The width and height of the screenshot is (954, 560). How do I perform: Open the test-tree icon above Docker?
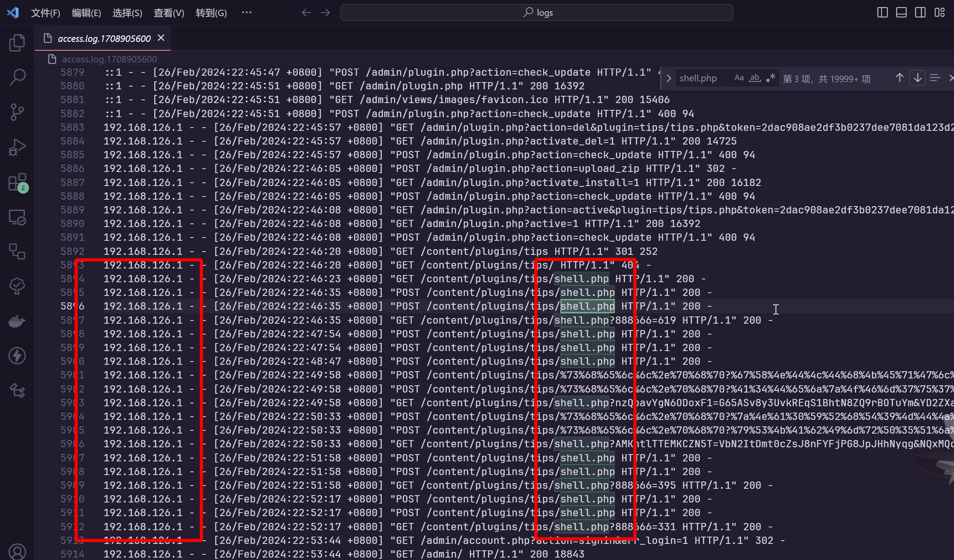(x=17, y=286)
